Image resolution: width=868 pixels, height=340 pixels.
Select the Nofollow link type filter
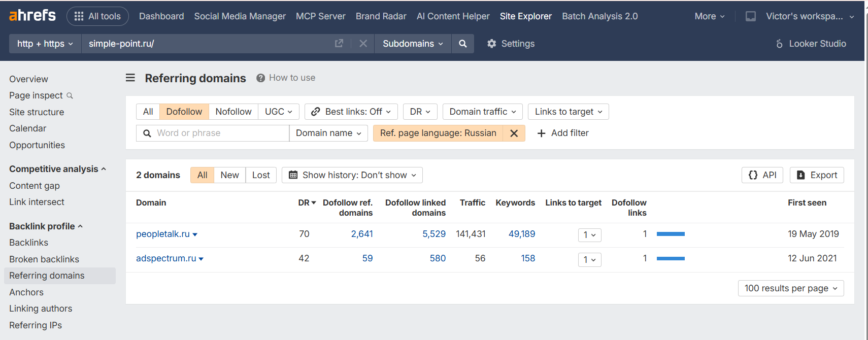233,112
